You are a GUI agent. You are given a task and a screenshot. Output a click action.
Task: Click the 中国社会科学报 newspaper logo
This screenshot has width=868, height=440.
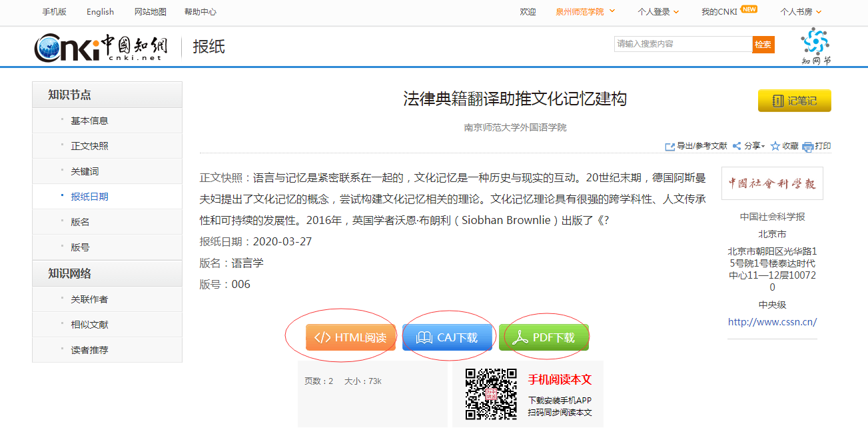pos(772,183)
